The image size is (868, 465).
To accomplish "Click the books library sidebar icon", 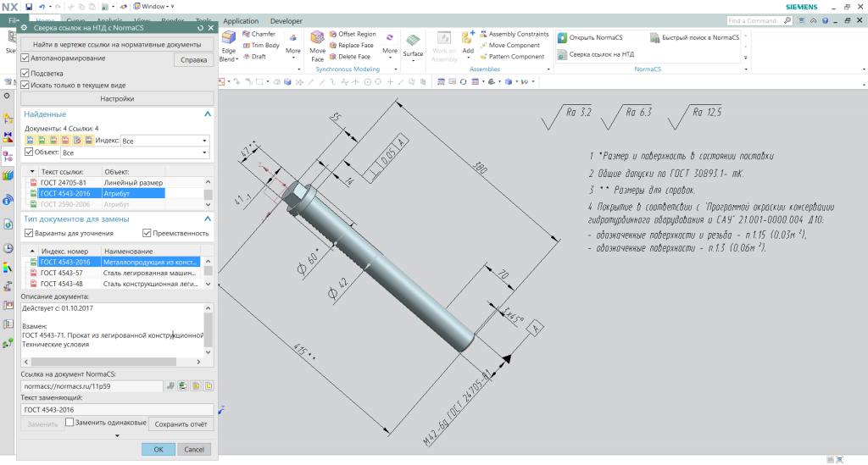I will point(8,176).
